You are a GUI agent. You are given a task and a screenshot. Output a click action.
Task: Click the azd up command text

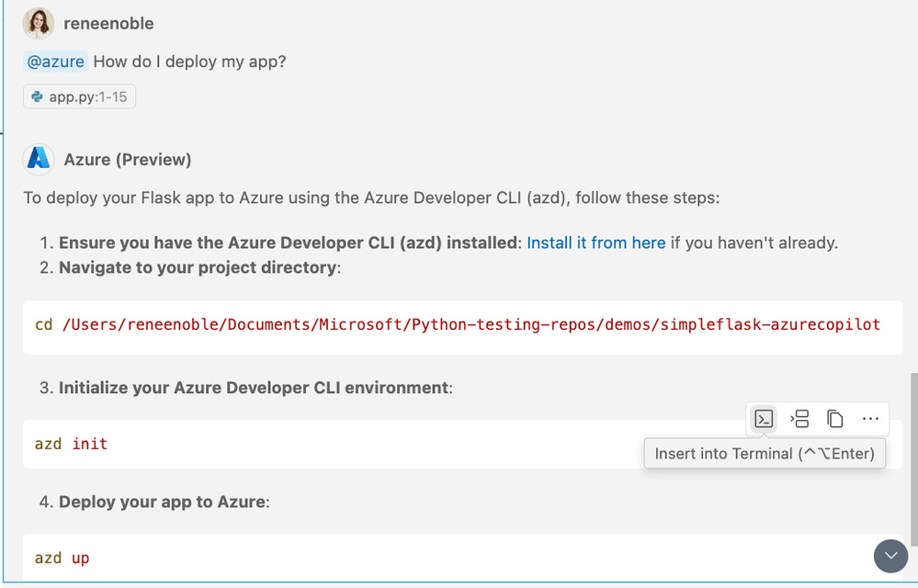[62, 558]
